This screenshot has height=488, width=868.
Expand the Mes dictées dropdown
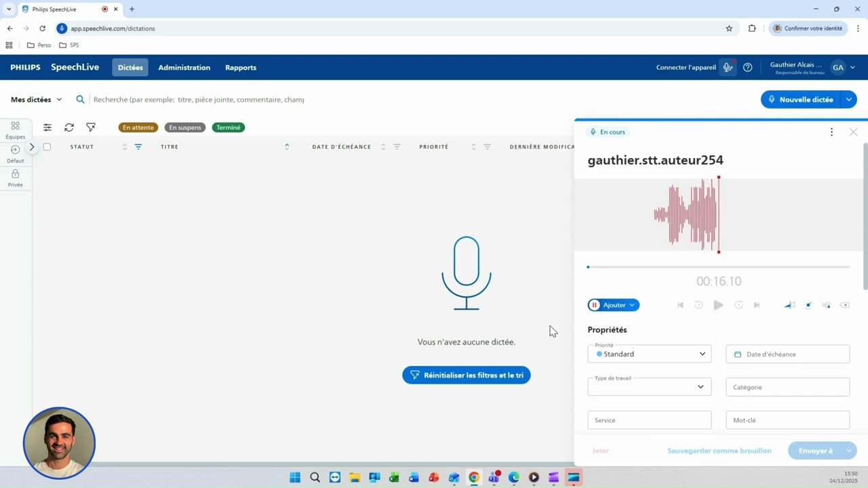pyautogui.click(x=36, y=100)
